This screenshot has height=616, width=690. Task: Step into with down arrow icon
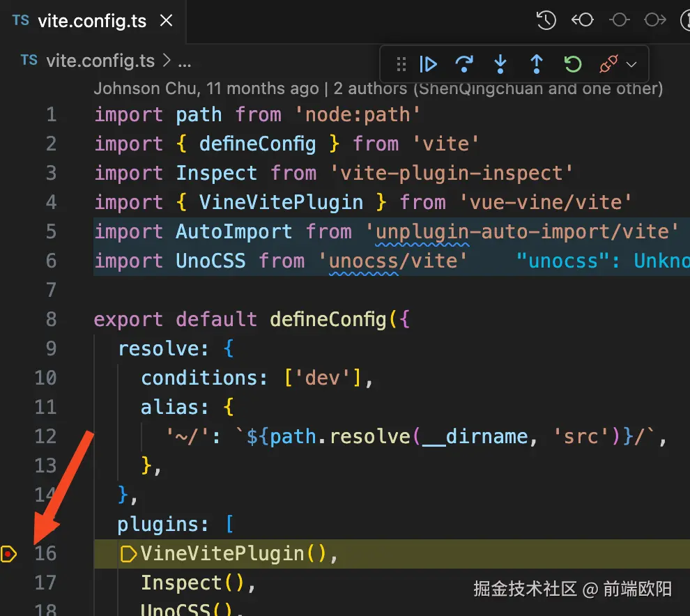pos(500,64)
